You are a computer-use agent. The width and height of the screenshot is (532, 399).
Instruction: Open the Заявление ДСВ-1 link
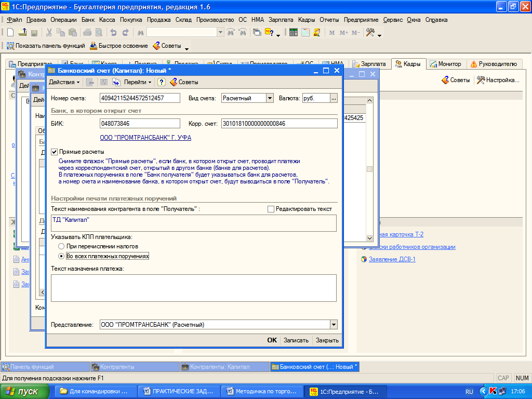point(392,259)
